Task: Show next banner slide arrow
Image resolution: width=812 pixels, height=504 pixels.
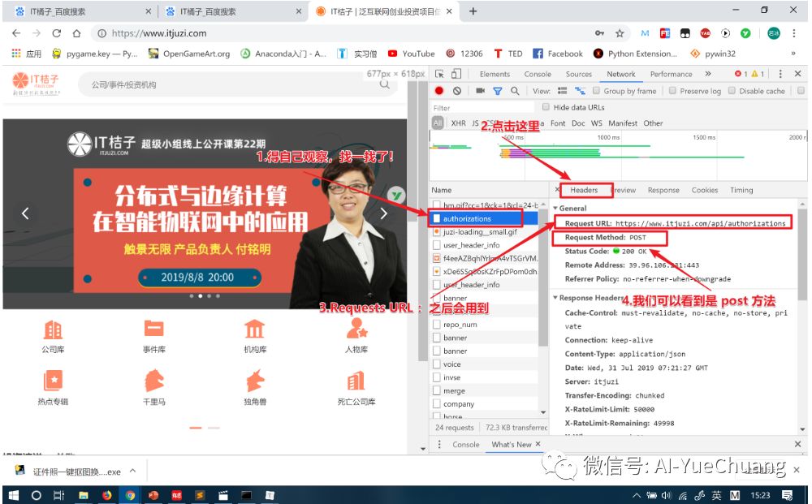Action: (x=383, y=213)
